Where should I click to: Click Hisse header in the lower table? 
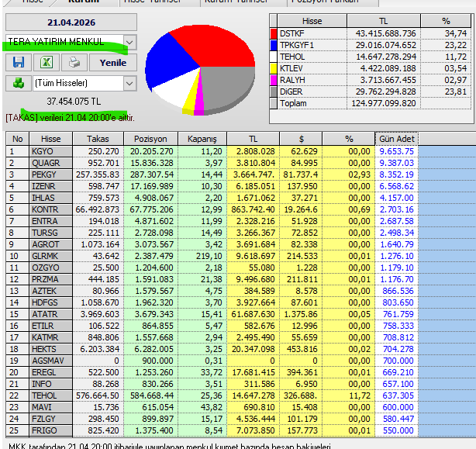tap(51, 139)
